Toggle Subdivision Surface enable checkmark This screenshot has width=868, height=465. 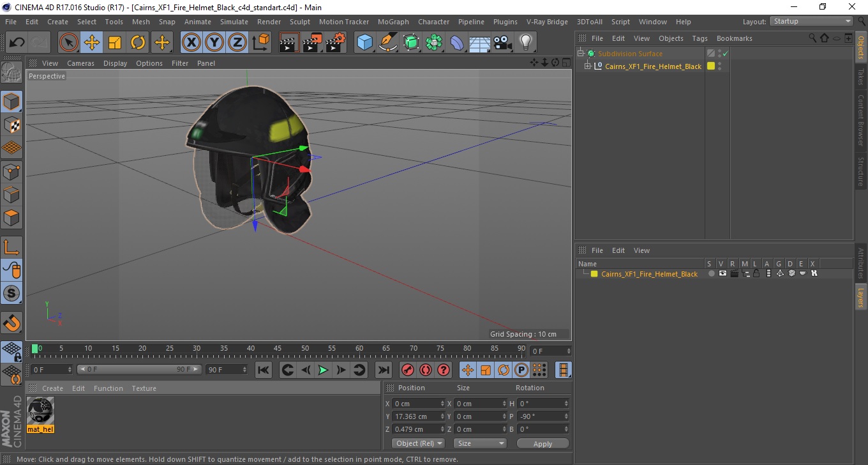pyautogui.click(x=726, y=54)
